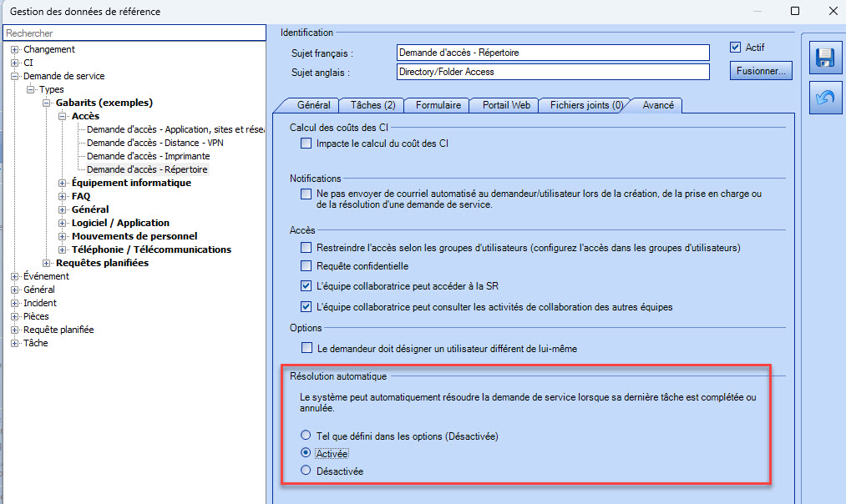Viewport: 846px width, 504px height.
Task: Maximize the window
Action: [x=795, y=11]
